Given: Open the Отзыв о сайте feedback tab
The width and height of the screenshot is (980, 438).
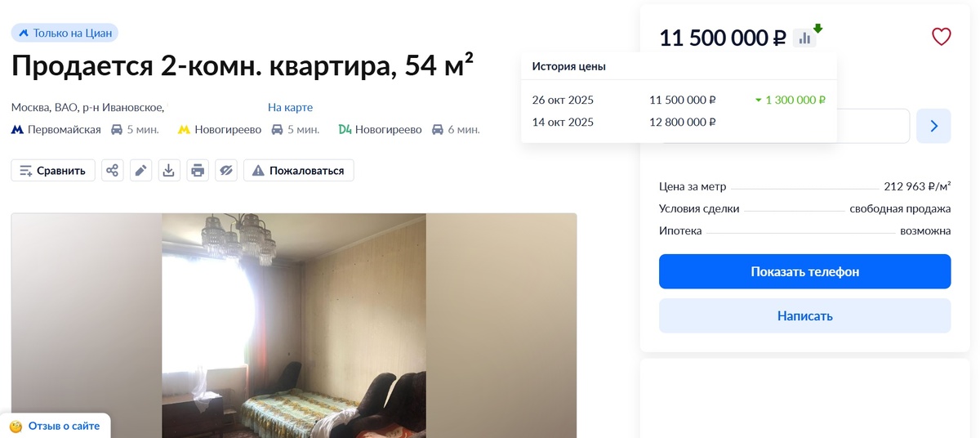Looking at the screenshot, I should coord(55,426).
